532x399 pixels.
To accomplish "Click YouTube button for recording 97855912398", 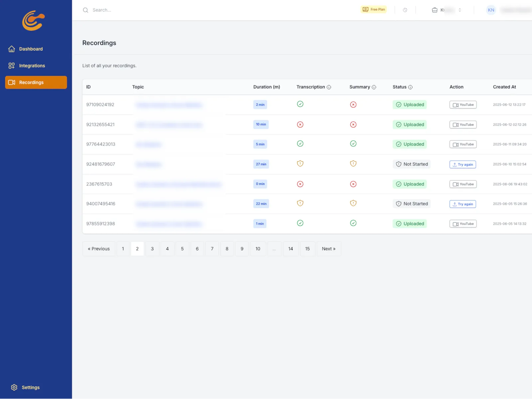I will 463,224.
